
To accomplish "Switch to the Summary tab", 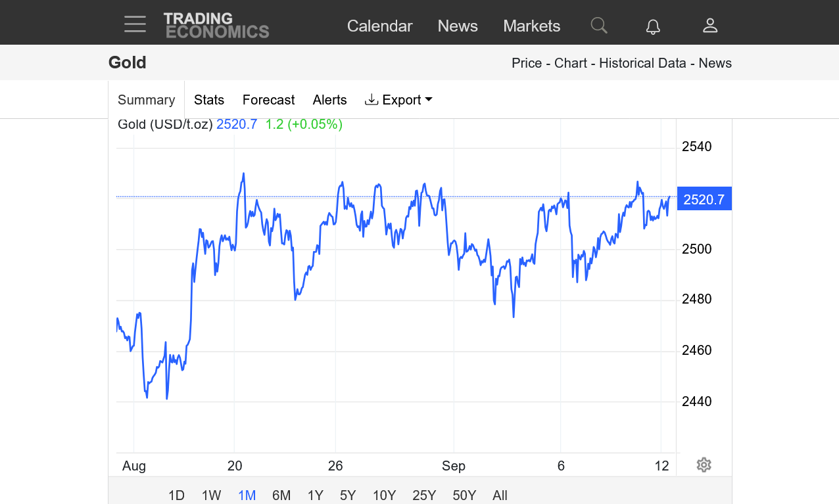I will [146, 100].
